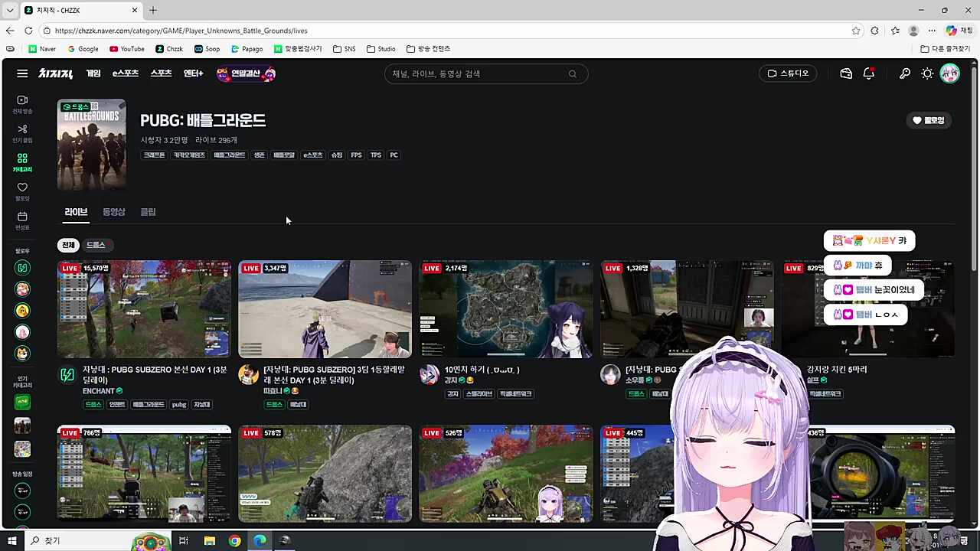The height and width of the screenshot is (551, 980).
Task: Toggle the light/dark theme sun icon
Action: pyautogui.click(x=927, y=73)
